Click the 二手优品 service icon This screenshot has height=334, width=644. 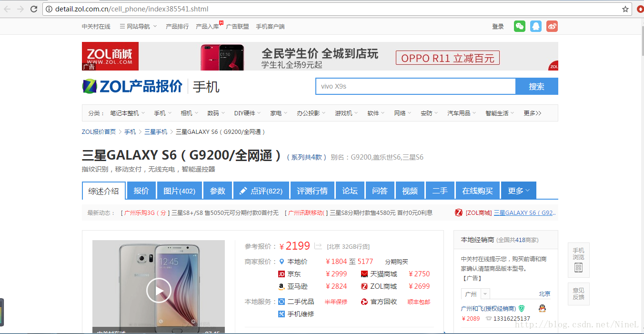click(x=282, y=302)
